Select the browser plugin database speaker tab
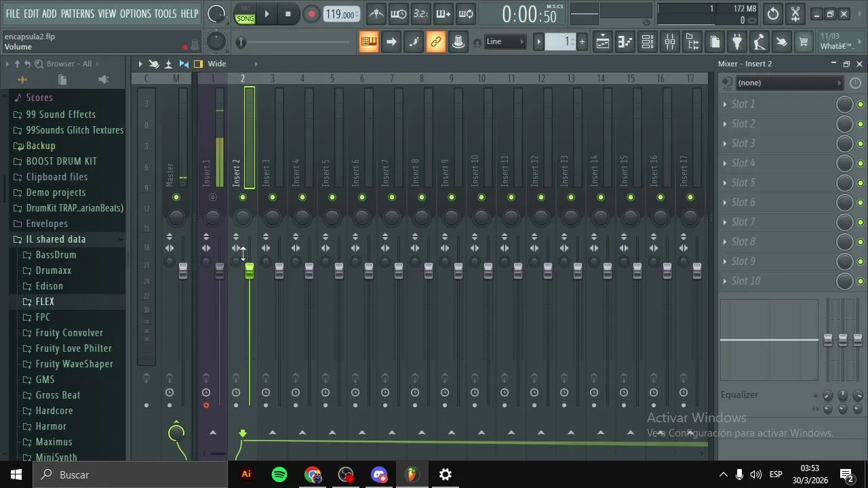The width and height of the screenshot is (868, 488). tap(103, 80)
